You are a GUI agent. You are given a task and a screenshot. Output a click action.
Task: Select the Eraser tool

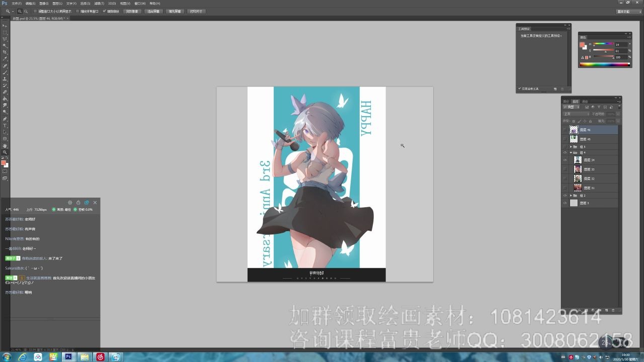[x=5, y=92]
